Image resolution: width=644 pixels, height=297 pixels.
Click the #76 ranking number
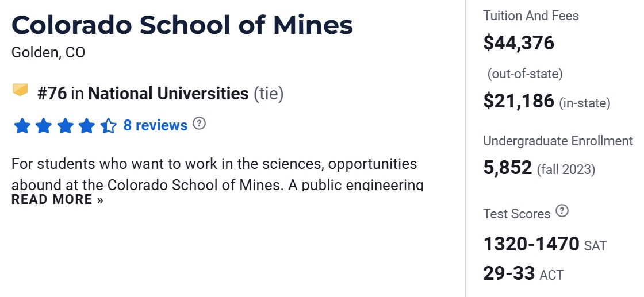click(52, 93)
